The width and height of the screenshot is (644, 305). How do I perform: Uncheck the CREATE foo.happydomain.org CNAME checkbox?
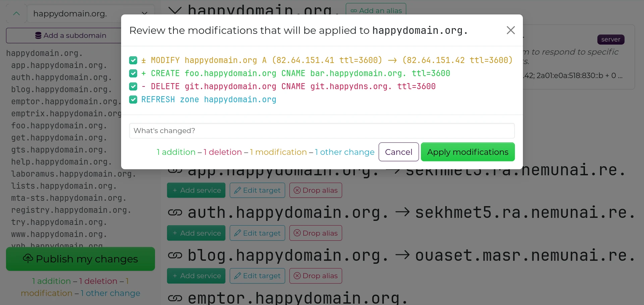point(133,73)
